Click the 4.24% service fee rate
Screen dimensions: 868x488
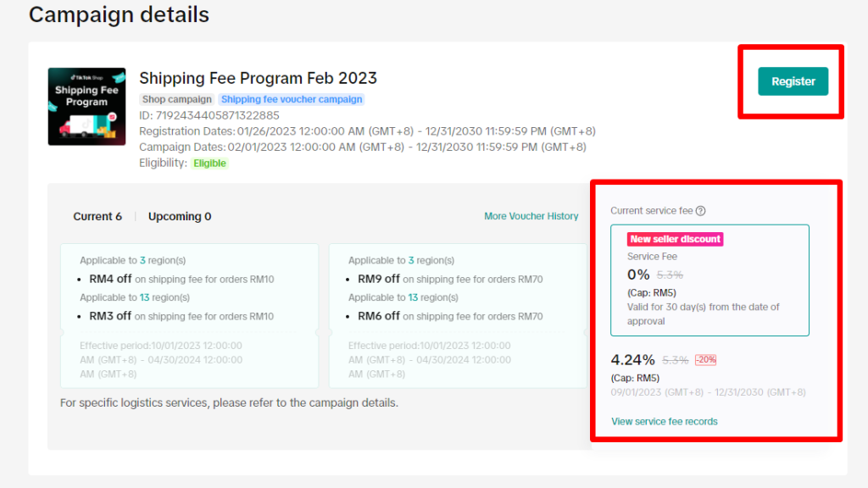pyautogui.click(x=632, y=360)
